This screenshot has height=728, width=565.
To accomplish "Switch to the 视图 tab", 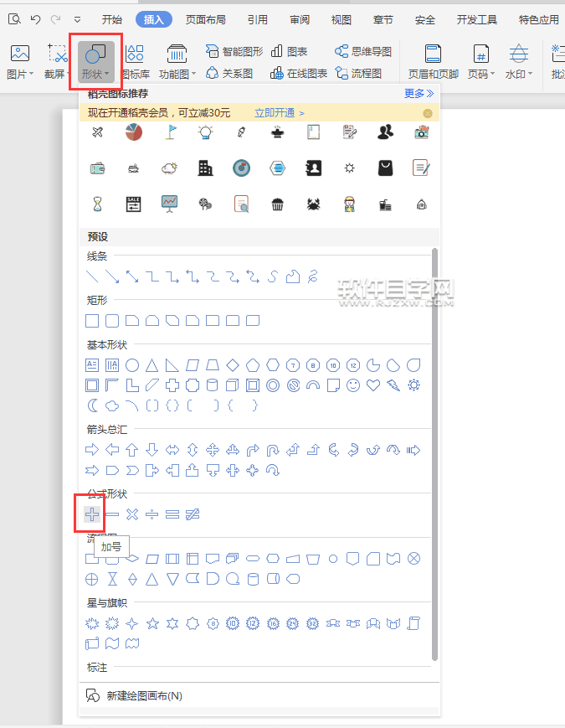I will (x=341, y=19).
